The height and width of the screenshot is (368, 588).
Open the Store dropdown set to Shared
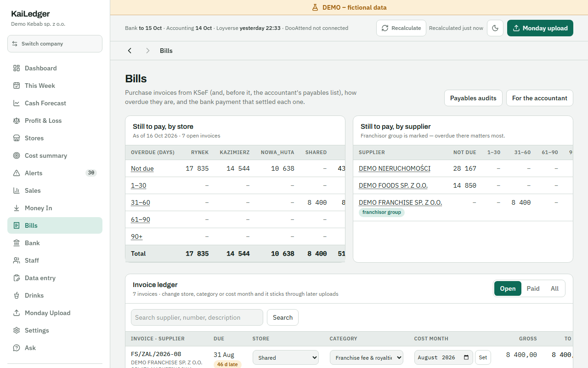tap(286, 357)
